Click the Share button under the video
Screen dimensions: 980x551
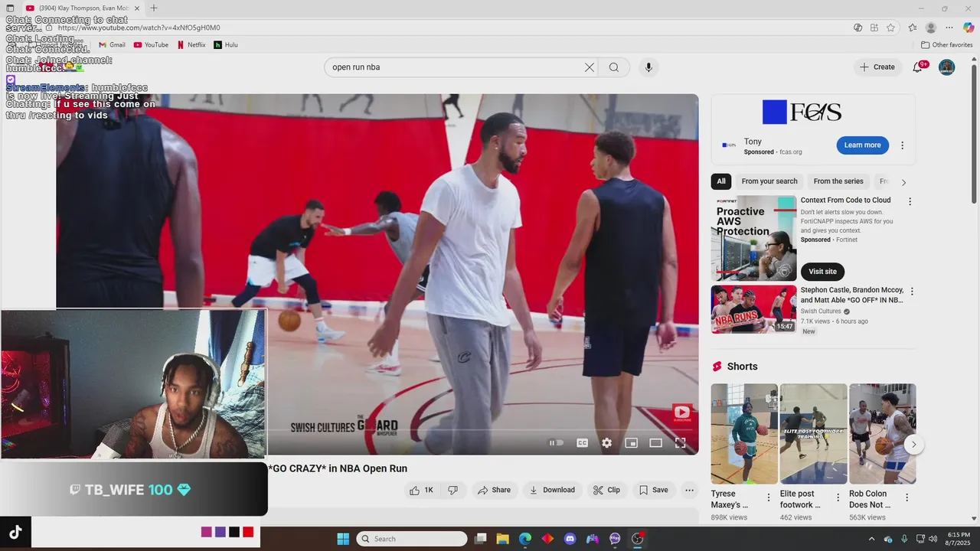pyautogui.click(x=494, y=490)
